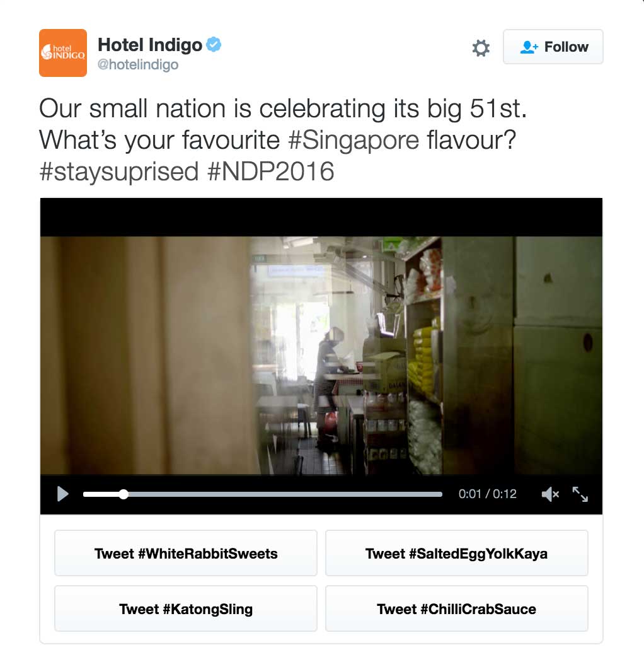Screen dimensions: 644x662
Task: Click the video frame showing the shop
Action: click(321, 355)
